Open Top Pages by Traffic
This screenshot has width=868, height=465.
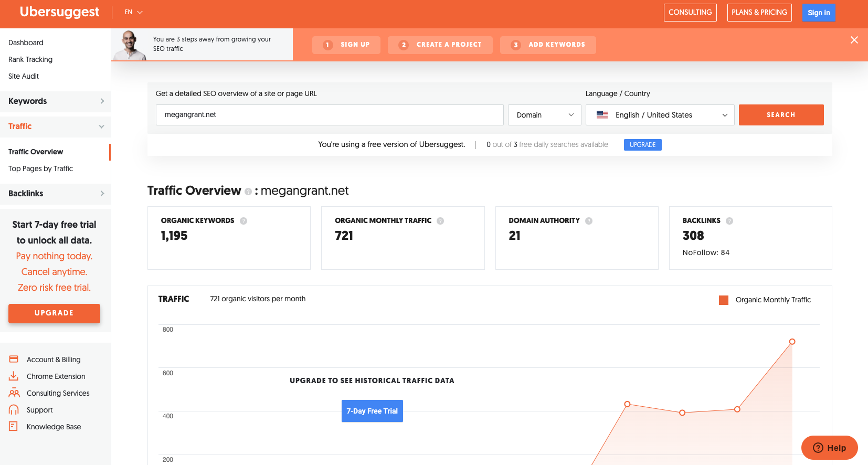40,168
